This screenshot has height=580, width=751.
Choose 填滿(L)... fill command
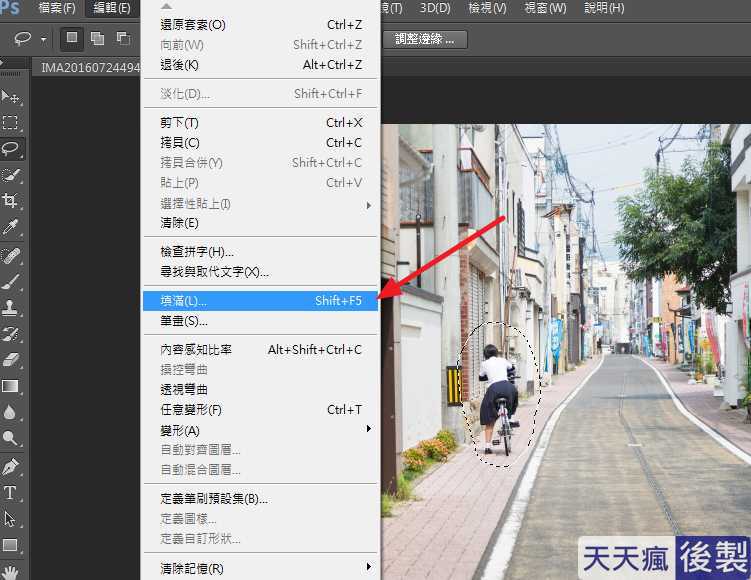pyautogui.click(x=261, y=301)
